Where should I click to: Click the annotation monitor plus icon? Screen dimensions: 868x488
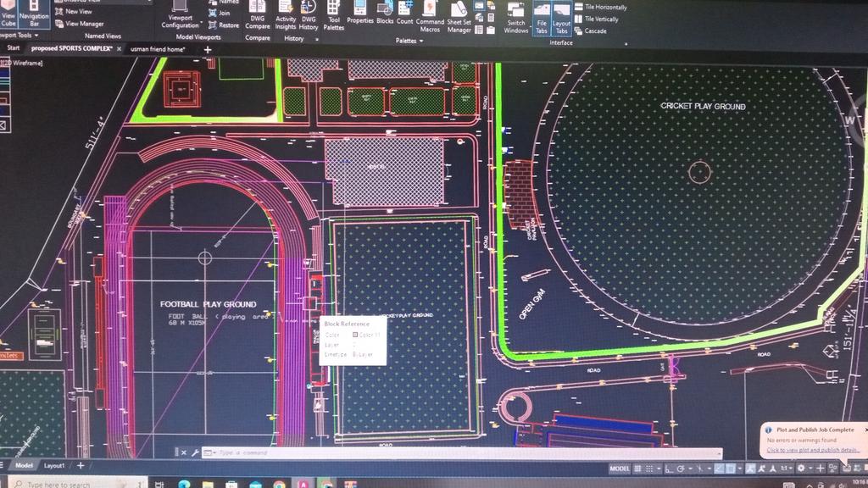click(x=821, y=469)
